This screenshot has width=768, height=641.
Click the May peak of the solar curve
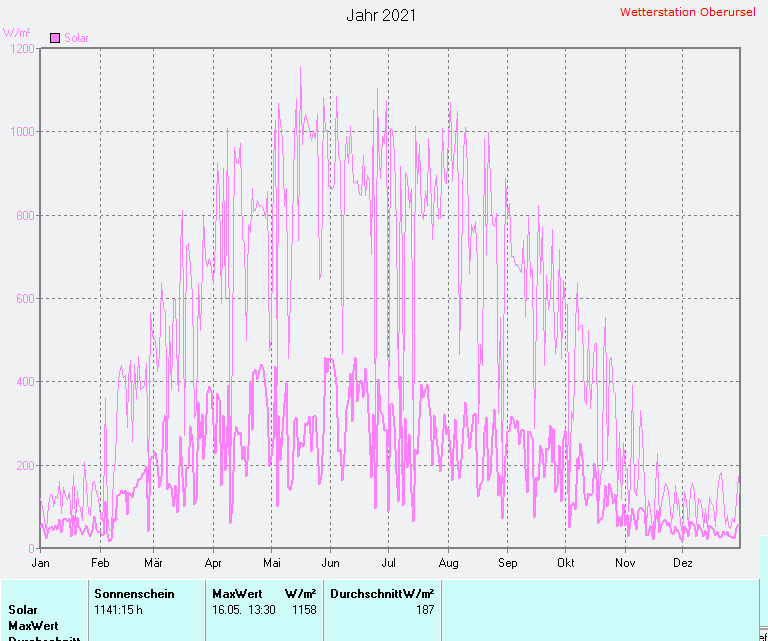pos(300,68)
